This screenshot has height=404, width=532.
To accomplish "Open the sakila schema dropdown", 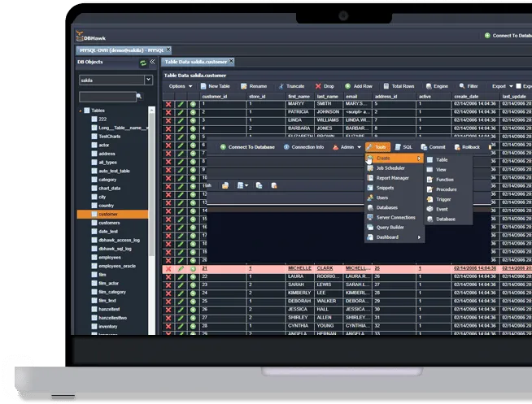I will pos(148,80).
